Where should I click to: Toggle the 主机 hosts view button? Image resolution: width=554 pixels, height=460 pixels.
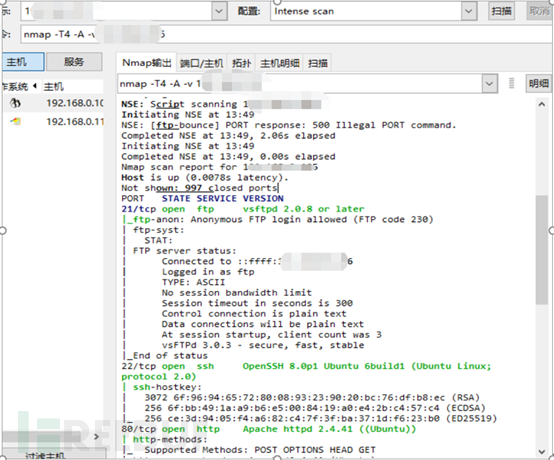[23, 62]
